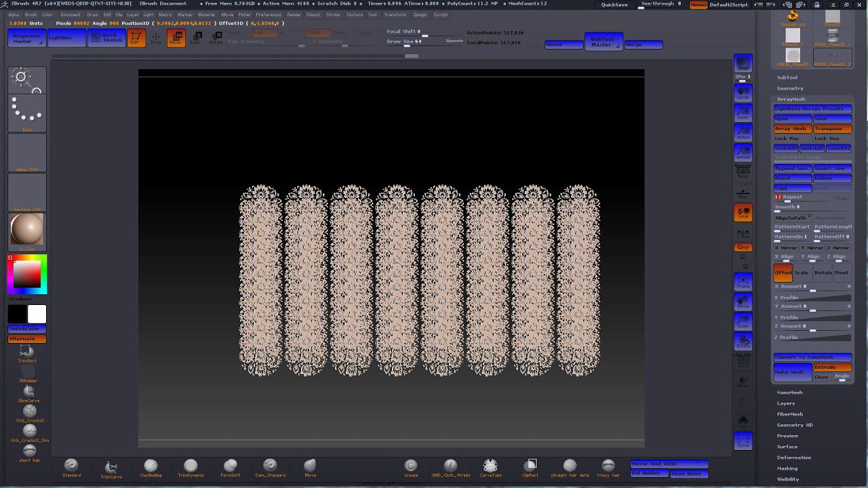Click the Frame view icon

pyautogui.click(x=743, y=281)
